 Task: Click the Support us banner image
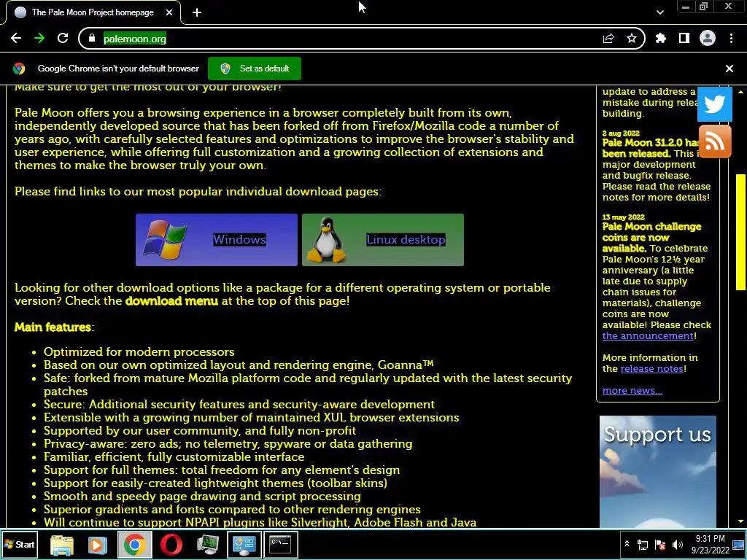tap(657, 472)
